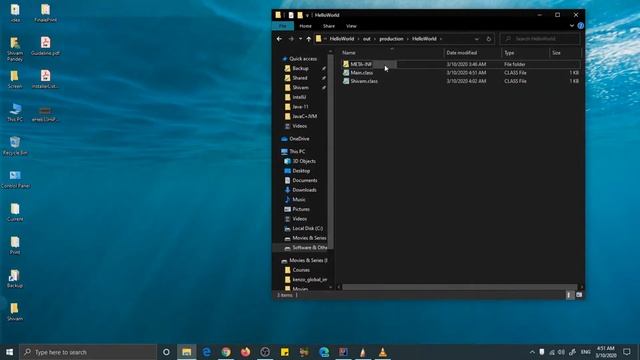Open VLC media player from taskbar

[x=382, y=352]
